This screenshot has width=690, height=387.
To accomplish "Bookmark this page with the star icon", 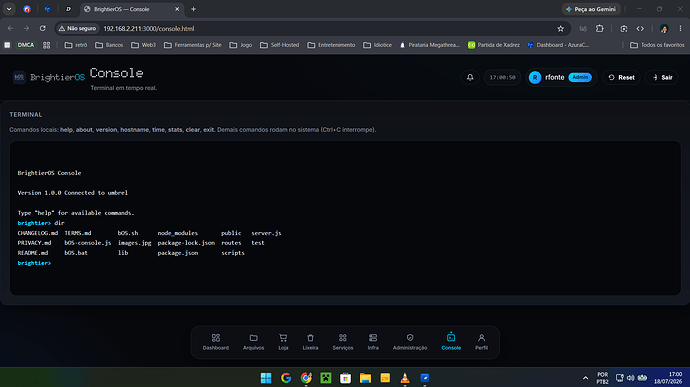I will click(x=560, y=29).
